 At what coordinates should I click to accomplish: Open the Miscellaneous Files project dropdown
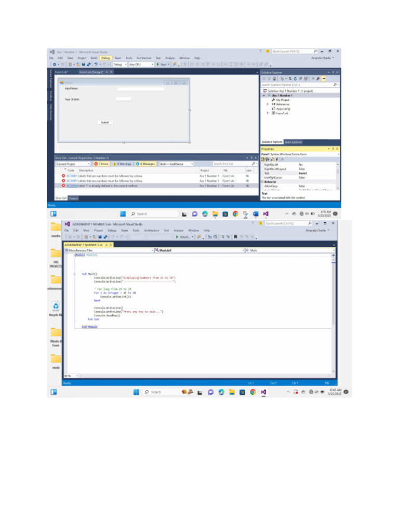point(109,250)
